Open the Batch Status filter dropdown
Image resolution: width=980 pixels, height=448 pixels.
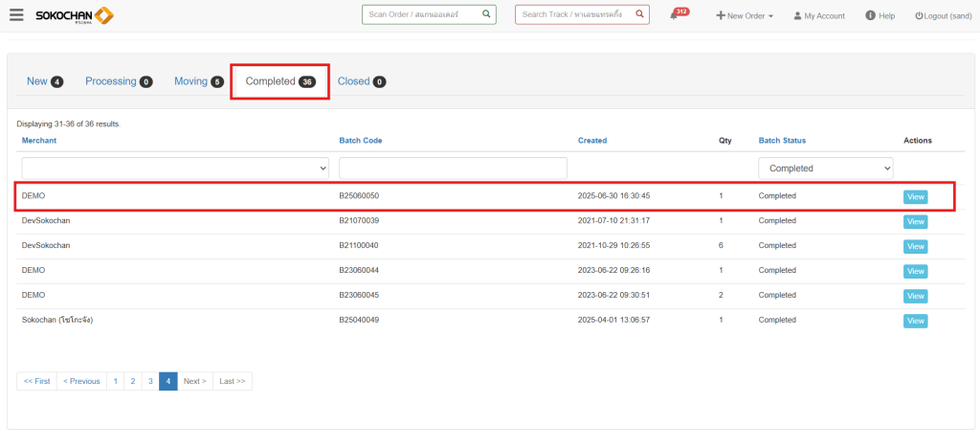tap(825, 168)
